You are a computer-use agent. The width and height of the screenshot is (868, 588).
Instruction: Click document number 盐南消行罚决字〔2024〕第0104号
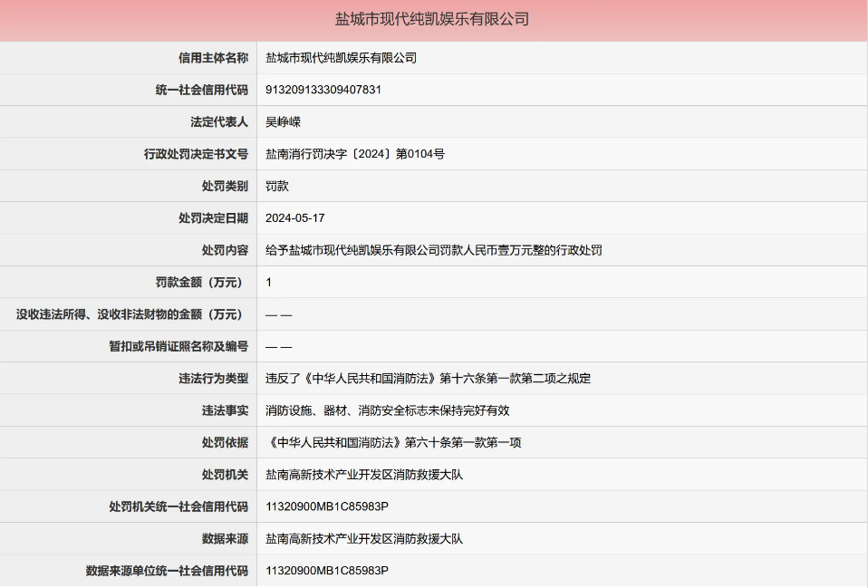click(355, 154)
